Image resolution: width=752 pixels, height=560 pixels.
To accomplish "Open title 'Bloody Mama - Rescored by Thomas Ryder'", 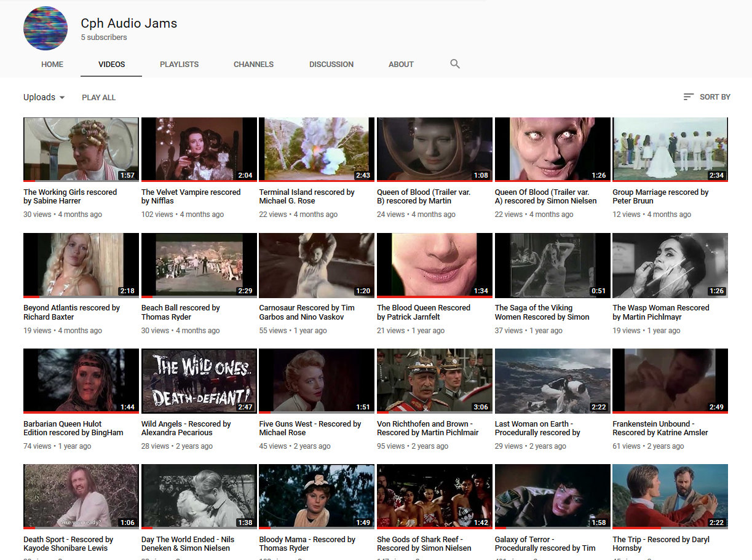I will (307, 544).
